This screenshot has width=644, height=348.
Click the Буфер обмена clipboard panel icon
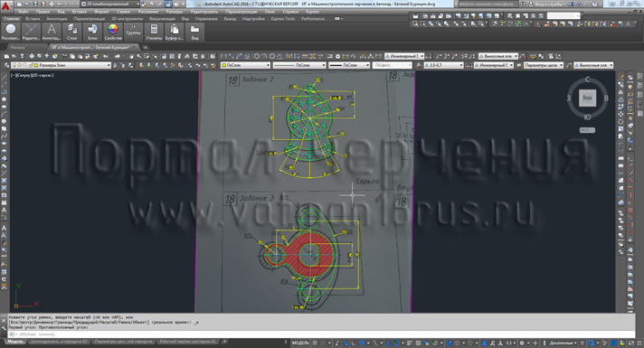pyautogui.click(x=175, y=32)
